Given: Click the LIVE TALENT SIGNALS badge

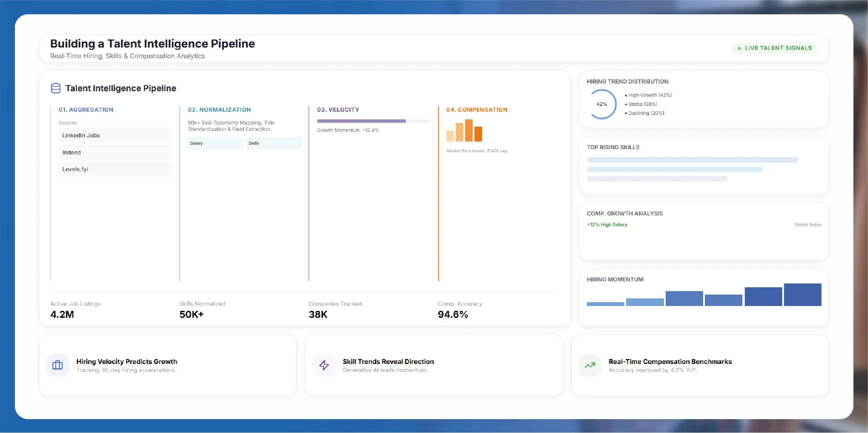Looking at the screenshot, I should pyautogui.click(x=775, y=48).
